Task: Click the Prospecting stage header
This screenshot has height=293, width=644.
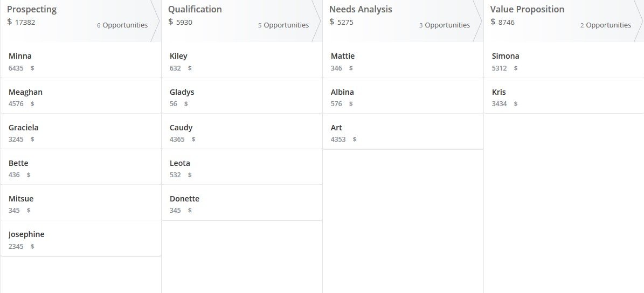Action: 80,20
